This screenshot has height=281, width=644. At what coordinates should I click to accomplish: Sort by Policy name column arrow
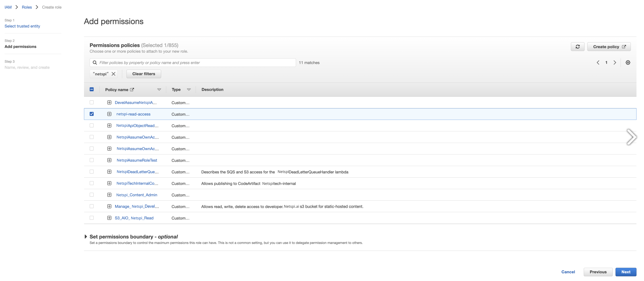coord(159,90)
